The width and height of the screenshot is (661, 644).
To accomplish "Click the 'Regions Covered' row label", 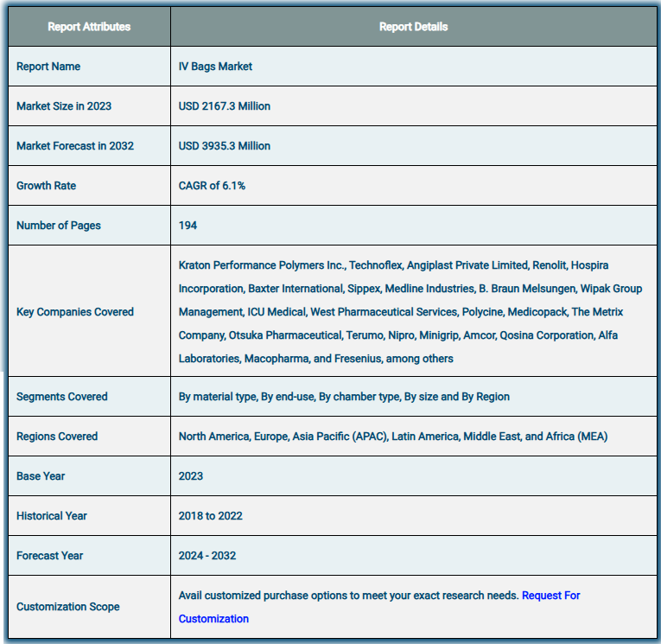I will pyautogui.click(x=57, y=436).
